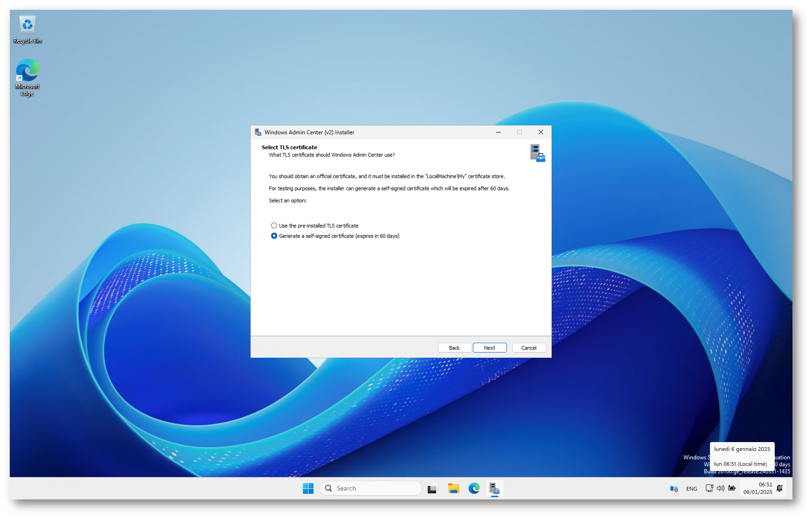Viewport: 812px width, 519px height.
Task: Open the Windows Start menu
Action: [x=308, y=488]
